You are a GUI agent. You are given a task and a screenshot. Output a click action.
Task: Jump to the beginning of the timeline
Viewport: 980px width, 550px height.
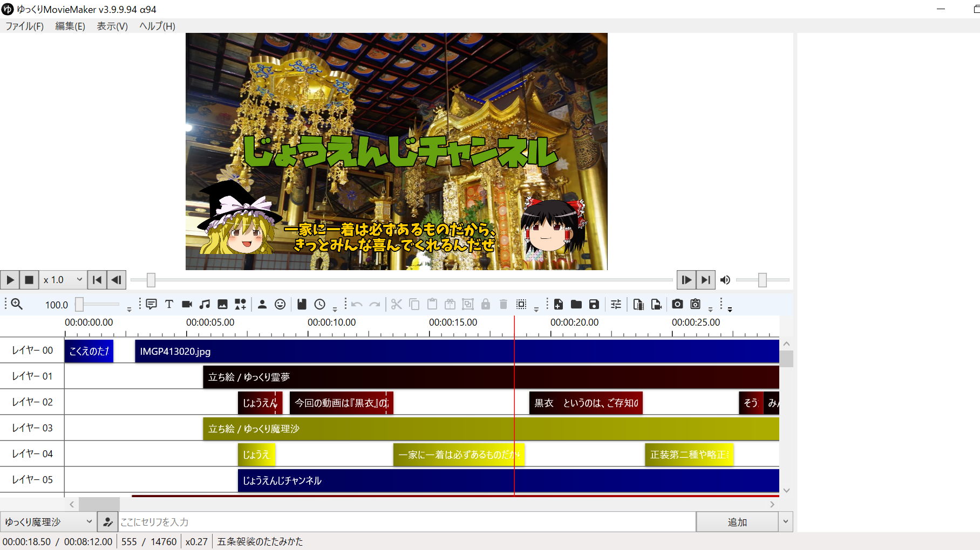click(x=97, y=280)
